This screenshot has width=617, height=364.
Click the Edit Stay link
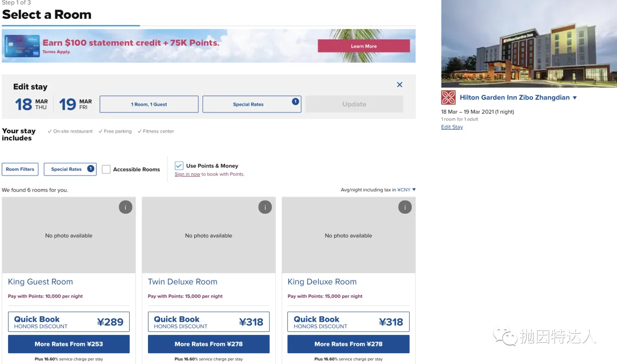click(x=452, y=127)
